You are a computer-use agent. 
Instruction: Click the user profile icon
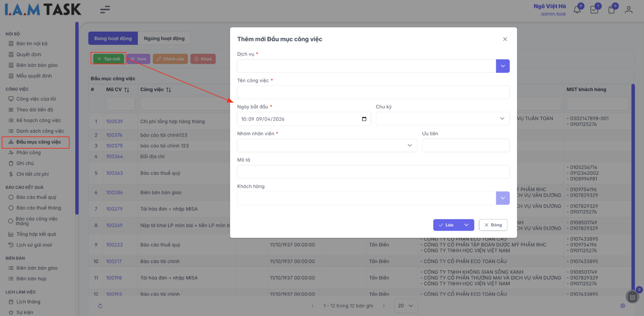pyautogui.click(x=628, y=10)
